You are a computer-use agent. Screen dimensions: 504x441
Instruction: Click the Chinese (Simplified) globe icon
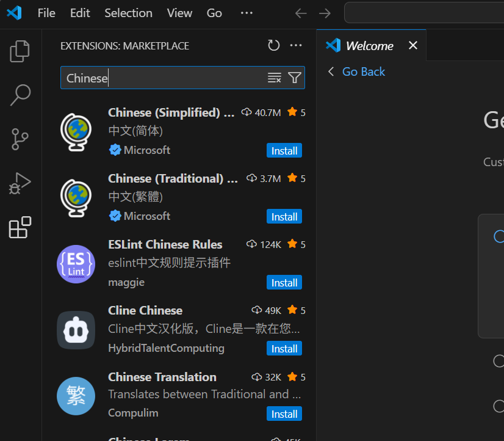[76, 132]
